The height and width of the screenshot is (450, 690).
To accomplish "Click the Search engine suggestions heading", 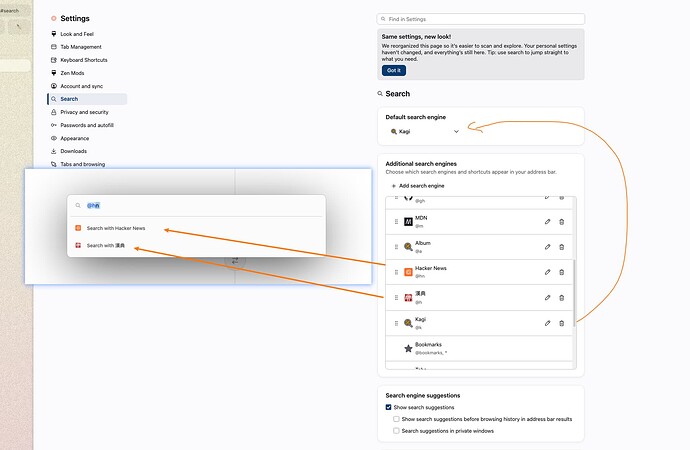I will pyautogui.click(x=423, y=395).
